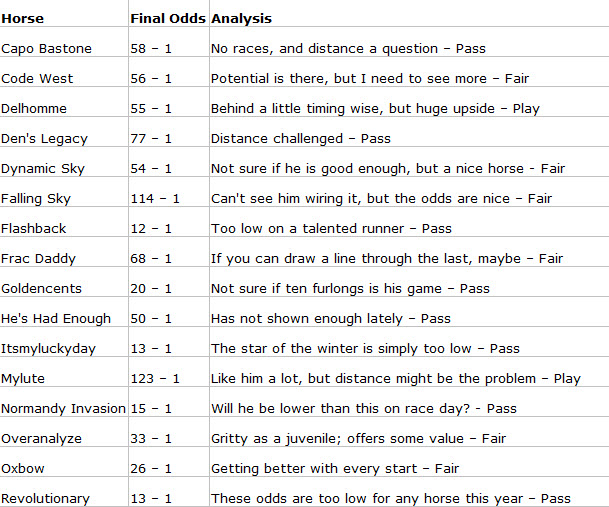Click the Flashback horse name
The width and height of the screenshot is (609, 507).
pyautogui.click(x=33, y=228)
